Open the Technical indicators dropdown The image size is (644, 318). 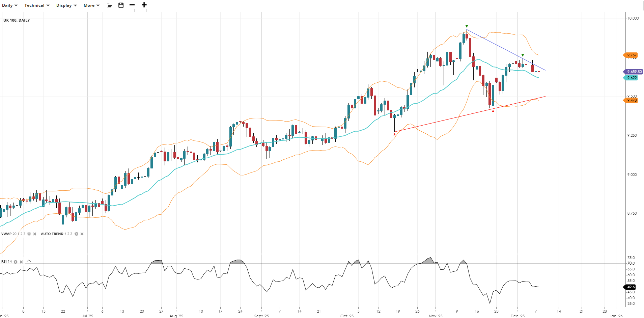37,5
